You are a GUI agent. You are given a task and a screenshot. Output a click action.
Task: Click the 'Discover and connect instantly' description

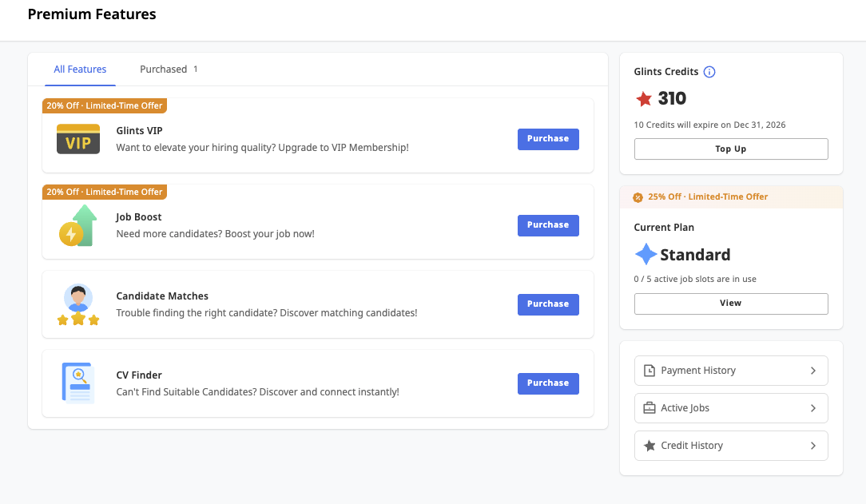point(257,392)
